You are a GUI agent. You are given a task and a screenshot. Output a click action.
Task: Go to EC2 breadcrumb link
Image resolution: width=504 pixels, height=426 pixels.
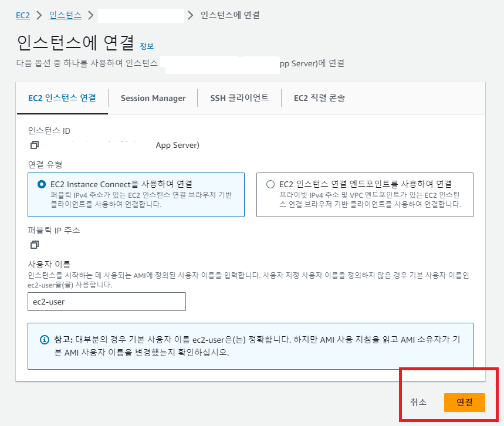pyautogui.click(x=23, y=15)
